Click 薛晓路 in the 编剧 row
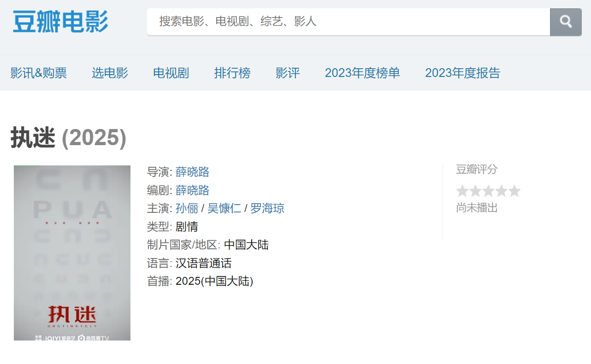This screenshot has height=364, width=591. click(x=192, y=190)
